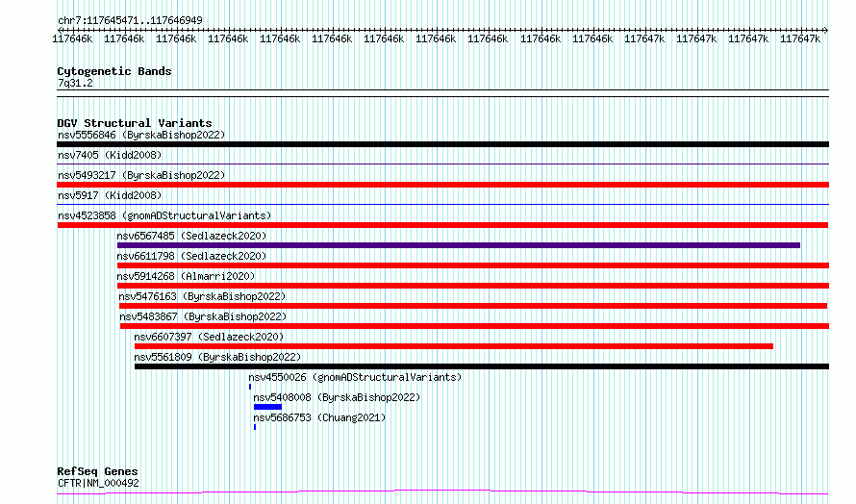Click the nsv6607397 (Sedlazeck2020) label
Screen dimensions: 856x504
[x=209, y=337]
